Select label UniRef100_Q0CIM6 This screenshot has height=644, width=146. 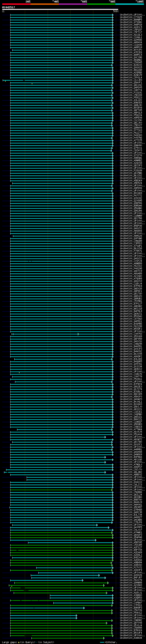pos(131,58)
